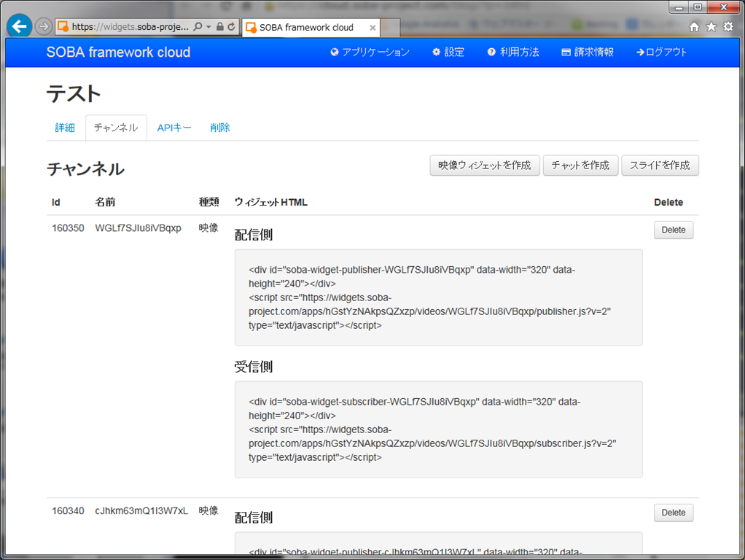Click チャットを作成 button
745x560 pixels.
coord(580,165)
